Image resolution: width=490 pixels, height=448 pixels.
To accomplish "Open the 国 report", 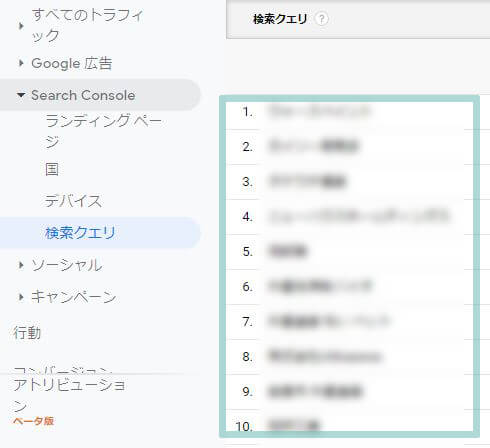I will [x=52, y=169].
